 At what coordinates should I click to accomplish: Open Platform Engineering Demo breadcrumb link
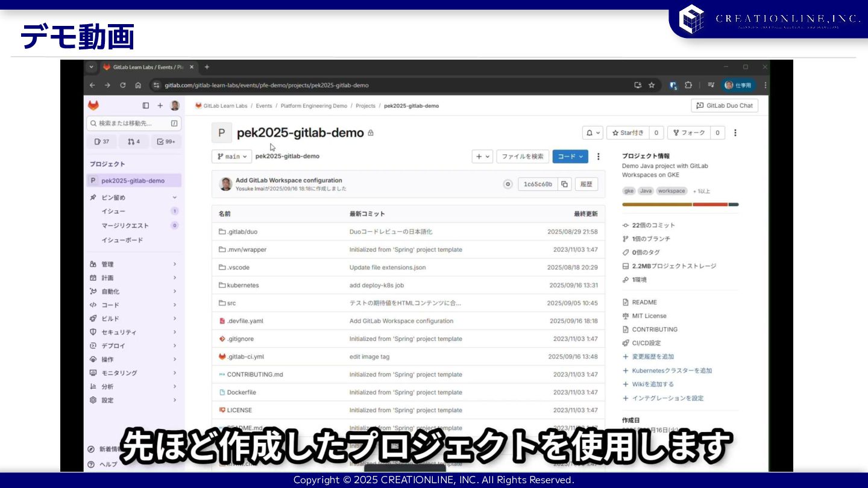point(314,105)
